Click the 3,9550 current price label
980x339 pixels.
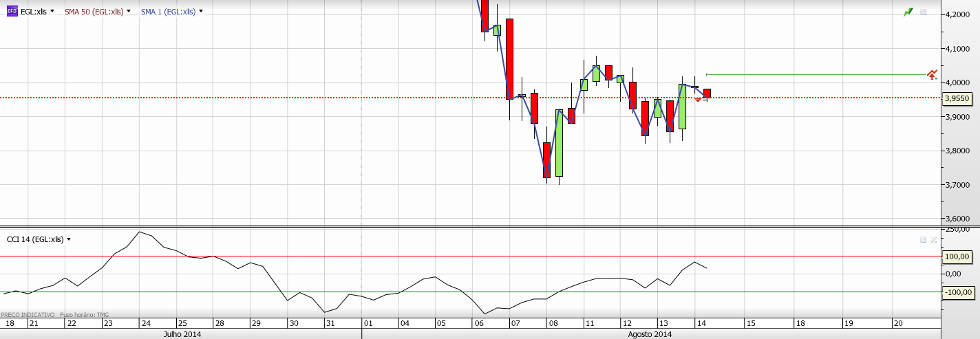(x=957, y=98)
